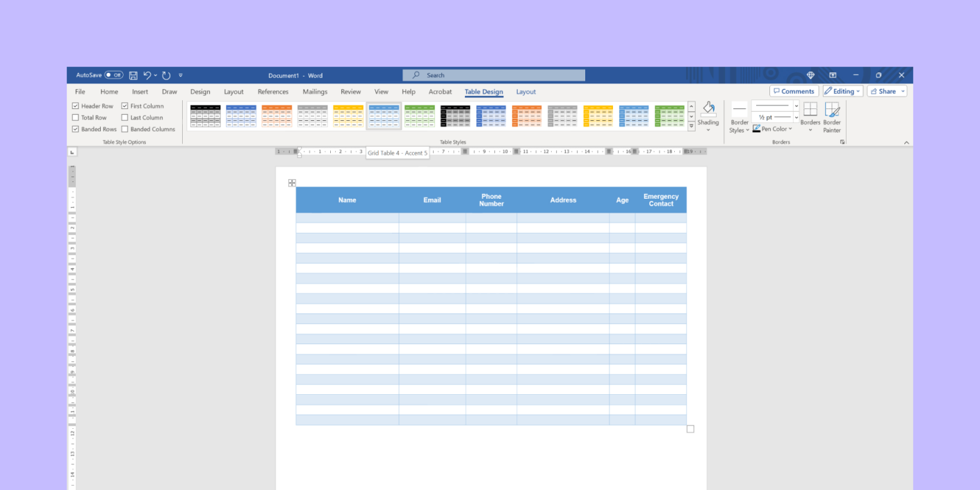Select the Grid Table 4 - Accent 5 style
980x490 pixels.
[384, 115]
